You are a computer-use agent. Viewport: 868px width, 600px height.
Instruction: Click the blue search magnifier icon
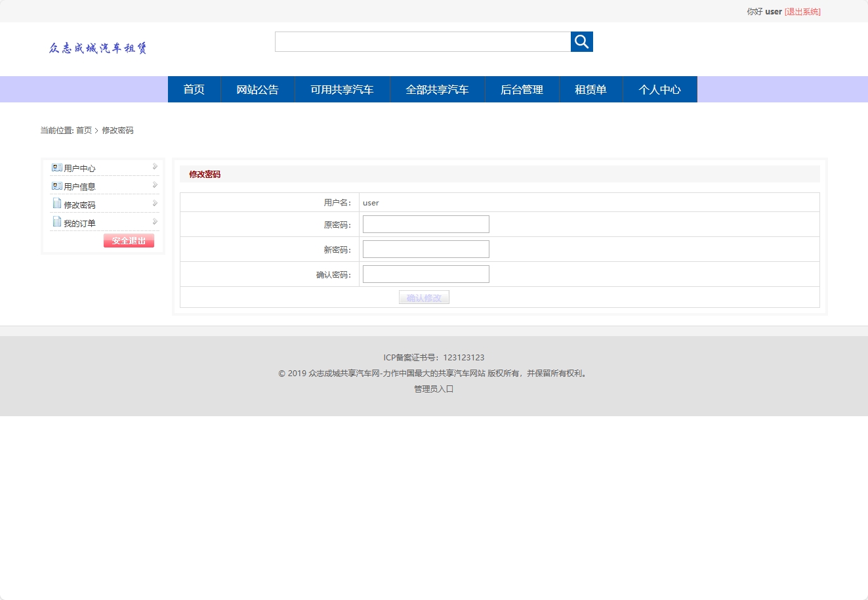point(581,41)
